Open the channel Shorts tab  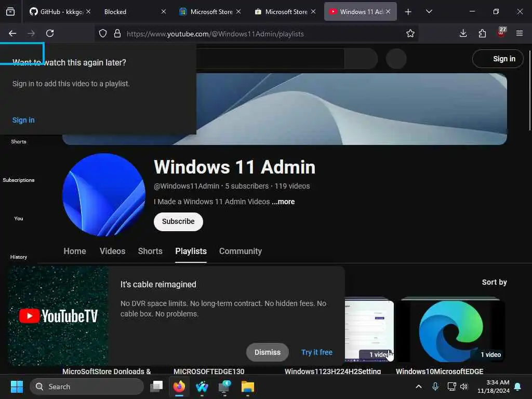(x=150, y=251)
